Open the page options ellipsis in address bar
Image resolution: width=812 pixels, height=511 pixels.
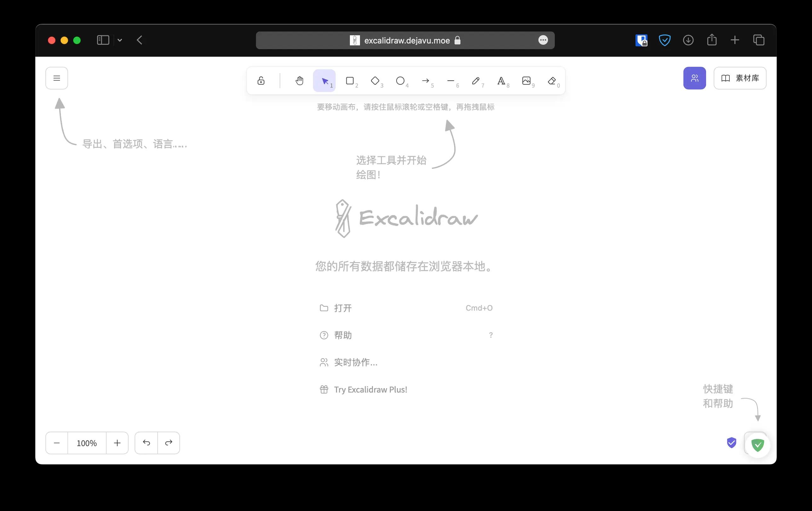[x=543, y=40]
